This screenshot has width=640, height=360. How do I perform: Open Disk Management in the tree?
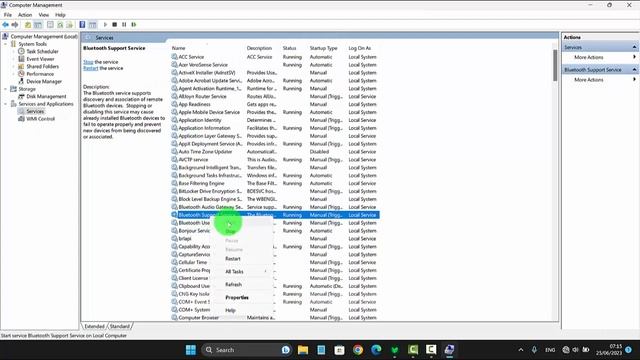[46, 96]
